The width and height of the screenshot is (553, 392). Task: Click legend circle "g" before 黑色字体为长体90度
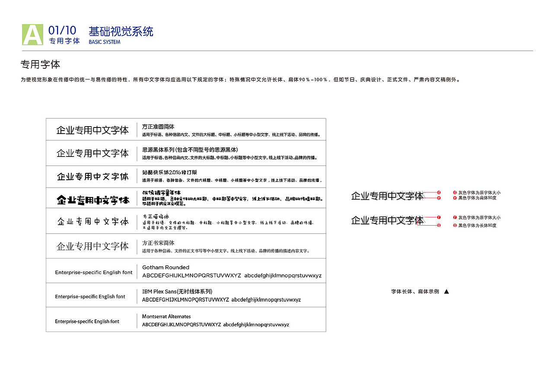point(454,225)
